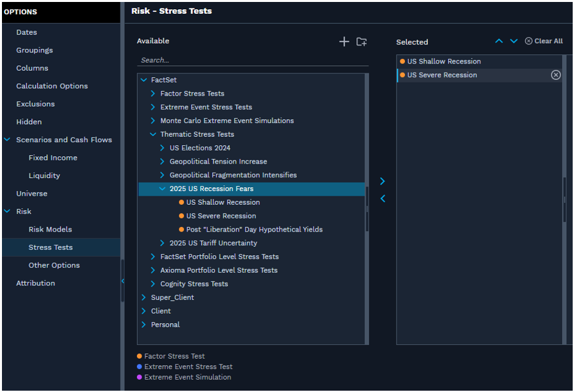This screenshot has height=392, width=574.
Task: Click the Available tree vertical scrollbar
Action: (367, 209)
